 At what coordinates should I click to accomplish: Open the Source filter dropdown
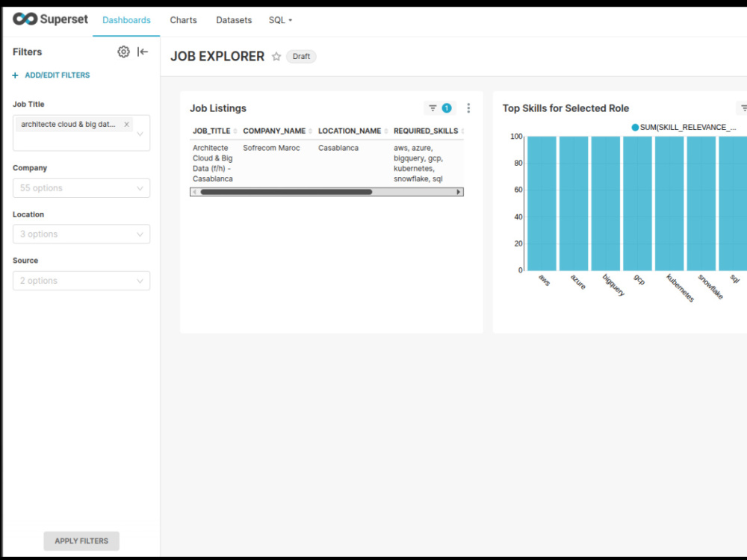(81, 281)
